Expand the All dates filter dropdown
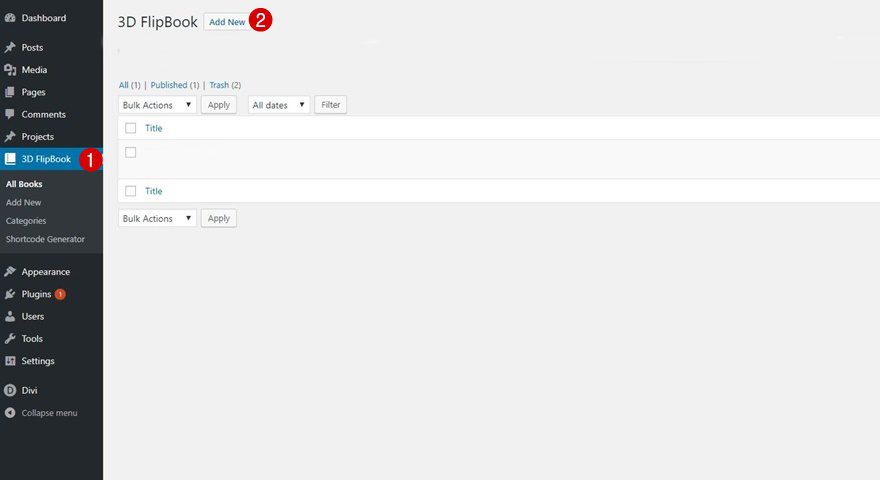Image resolution: width=880 pixels, height=480 pixels. coord(278,105)
